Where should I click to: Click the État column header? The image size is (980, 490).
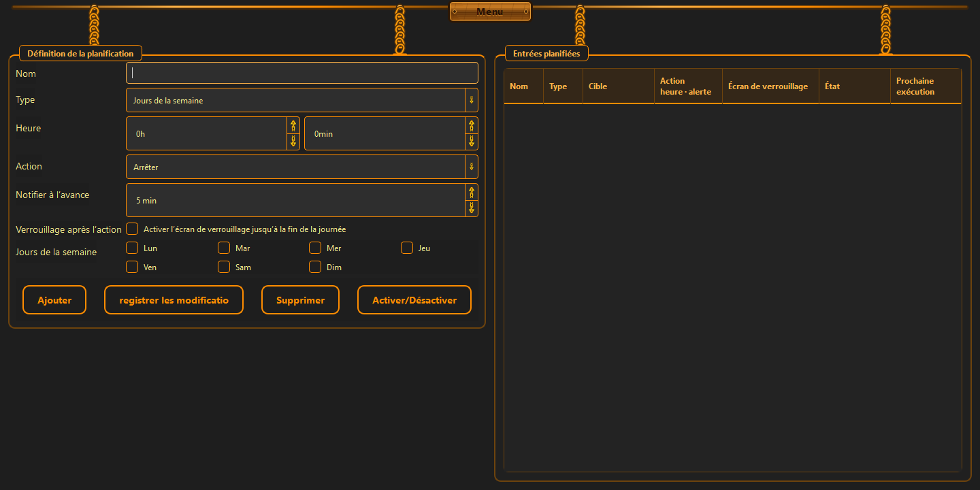point(855,86)
